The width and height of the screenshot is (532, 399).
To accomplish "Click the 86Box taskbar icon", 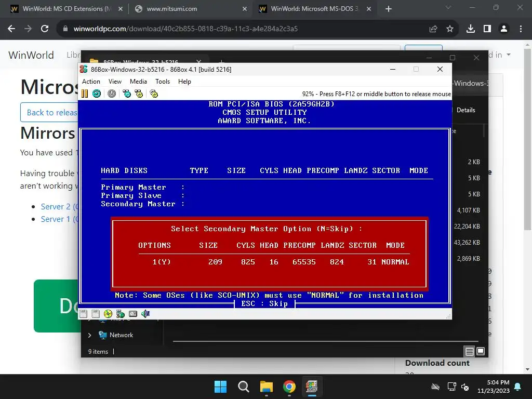I will [x=312, y=387].
